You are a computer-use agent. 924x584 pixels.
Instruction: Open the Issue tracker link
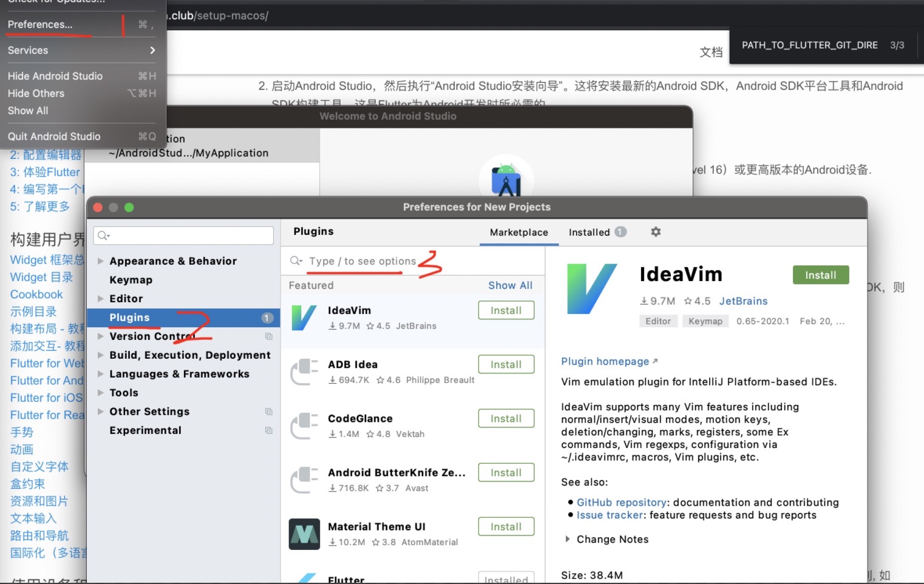pos(610,515)
